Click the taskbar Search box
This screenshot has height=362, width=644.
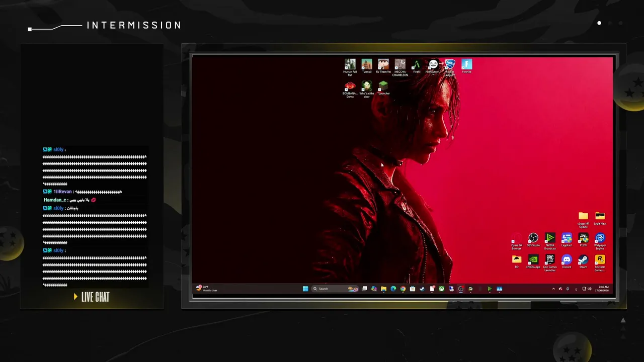(335, 289)
